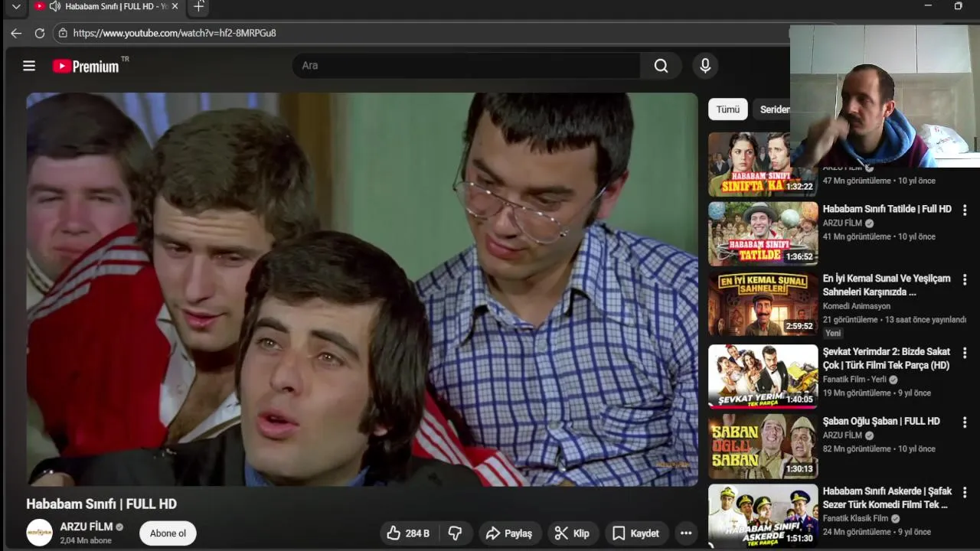Image resolution: width=980 pixels, height=551 pixels.
Task: Open the Fanatik Klasik Film channel name
Action: pos(855,518)
